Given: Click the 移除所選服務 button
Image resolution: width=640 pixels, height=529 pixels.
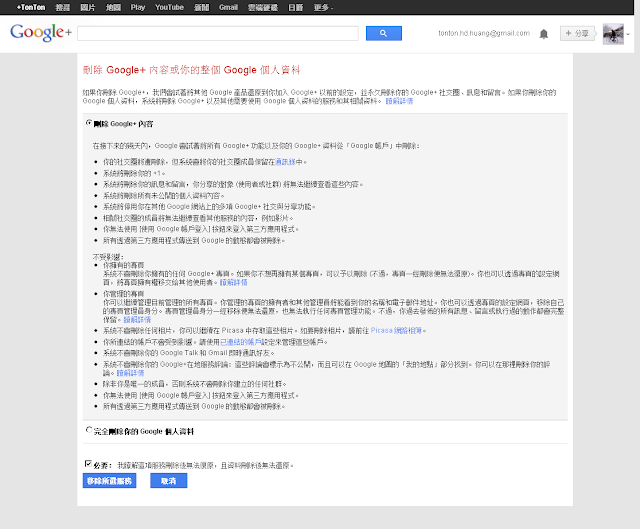Looking at the screenshot, I should 109,481.
